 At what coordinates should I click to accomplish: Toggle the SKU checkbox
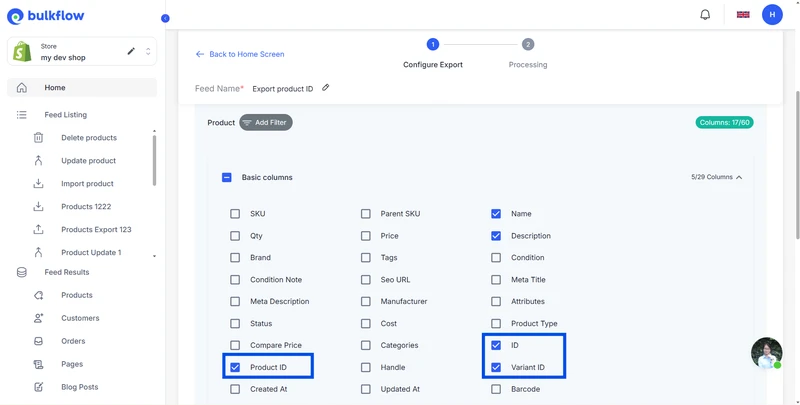click(235, 214)
